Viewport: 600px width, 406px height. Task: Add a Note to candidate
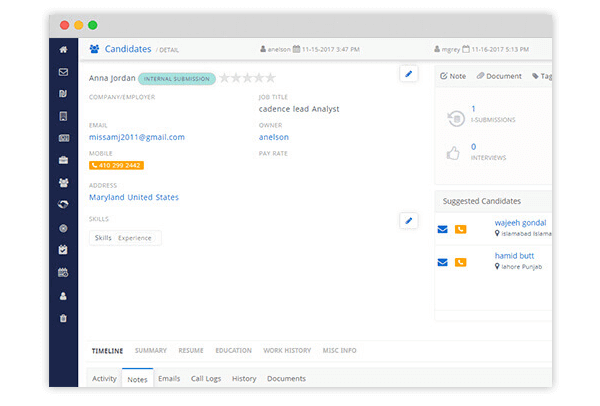(x=453, y=76)
